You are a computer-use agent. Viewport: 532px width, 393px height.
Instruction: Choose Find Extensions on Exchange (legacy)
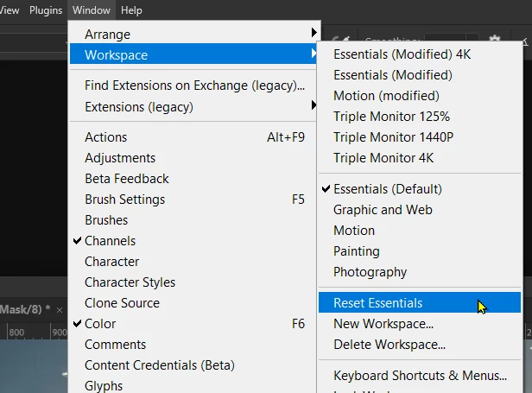point(193,86)
